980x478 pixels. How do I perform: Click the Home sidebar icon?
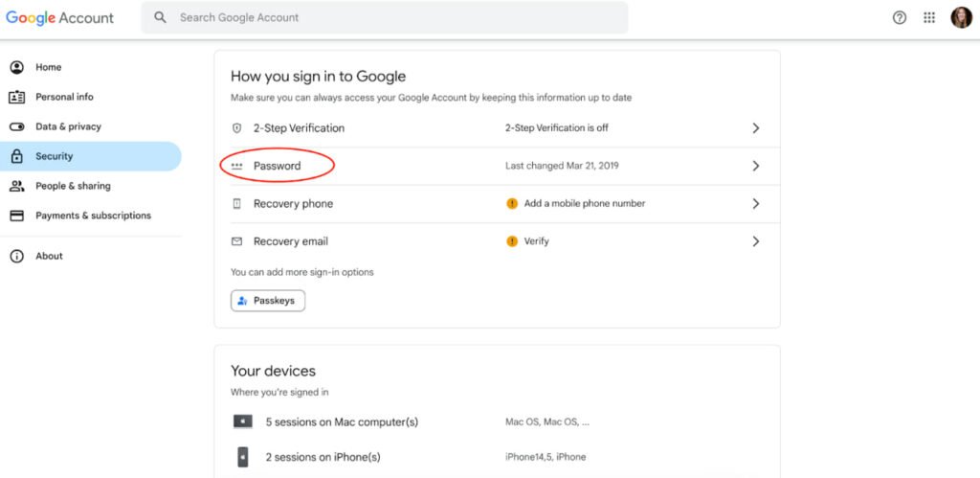(x=17, y=67)
